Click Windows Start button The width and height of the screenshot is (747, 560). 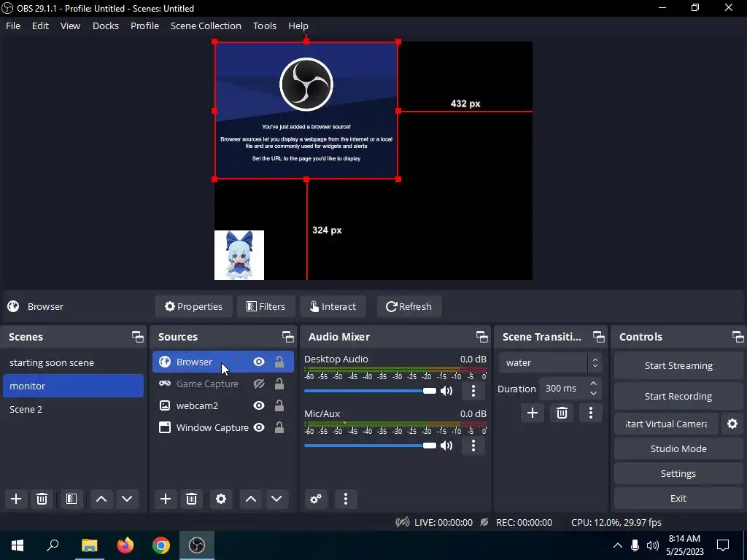click(x=18, y=545)
